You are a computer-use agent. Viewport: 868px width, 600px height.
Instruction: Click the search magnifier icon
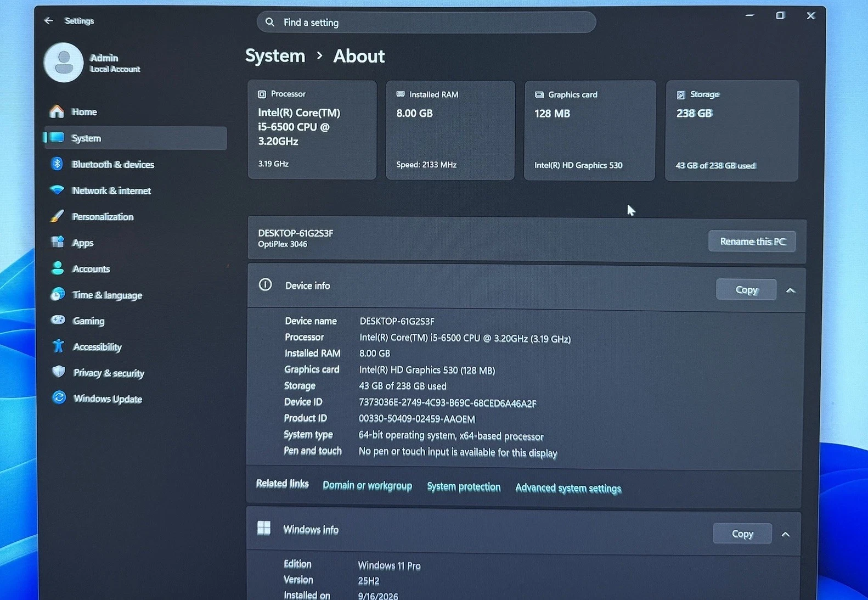270,22
